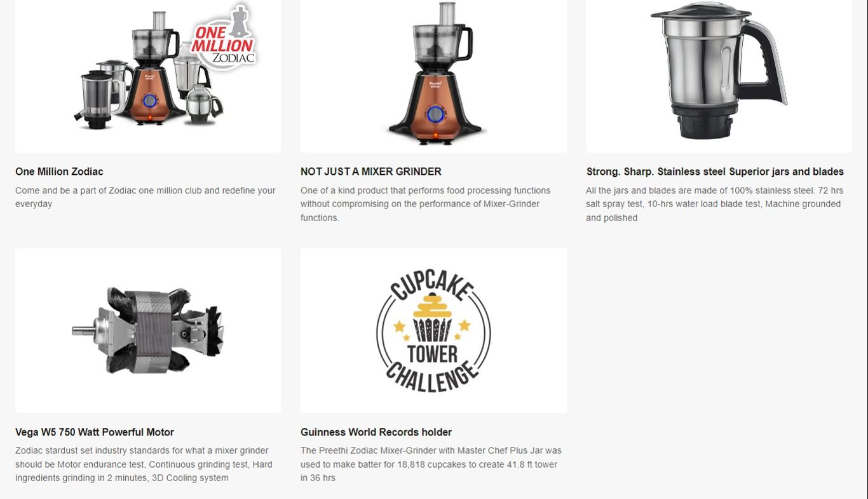Select "Guinness World Records holder" heading

pyautogui.click(x=376, y=432)
